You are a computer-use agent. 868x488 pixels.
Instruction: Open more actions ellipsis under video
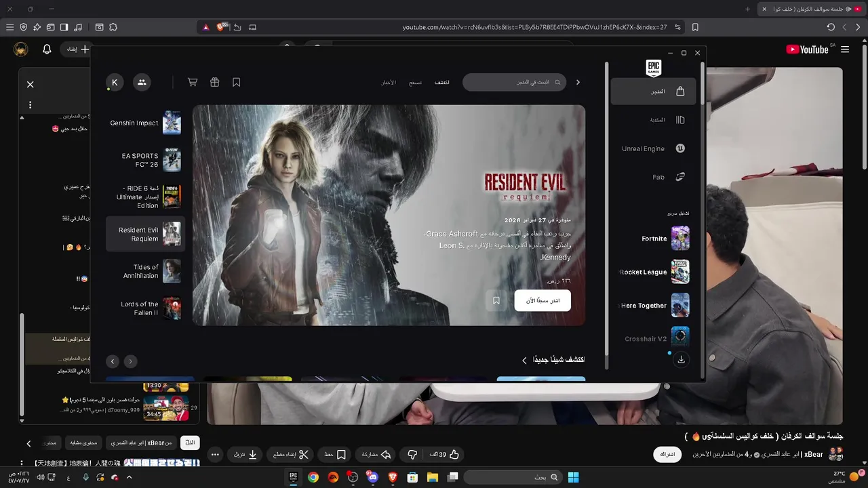(215, 454)
